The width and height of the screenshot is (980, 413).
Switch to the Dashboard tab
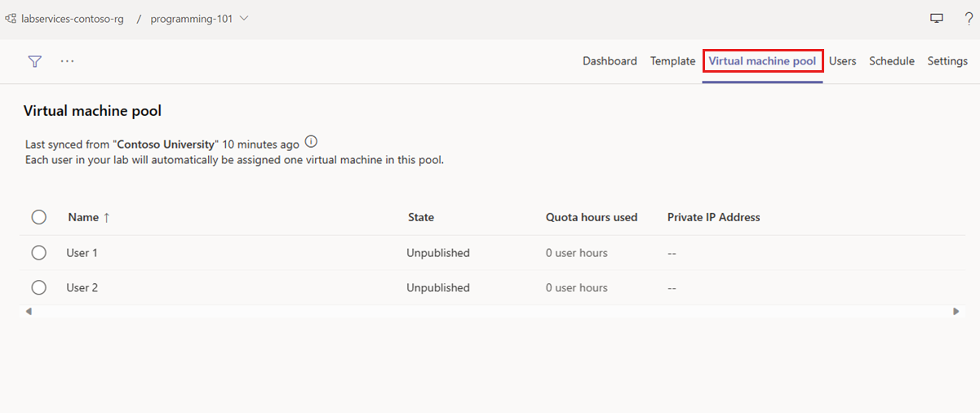pos(610,61)
